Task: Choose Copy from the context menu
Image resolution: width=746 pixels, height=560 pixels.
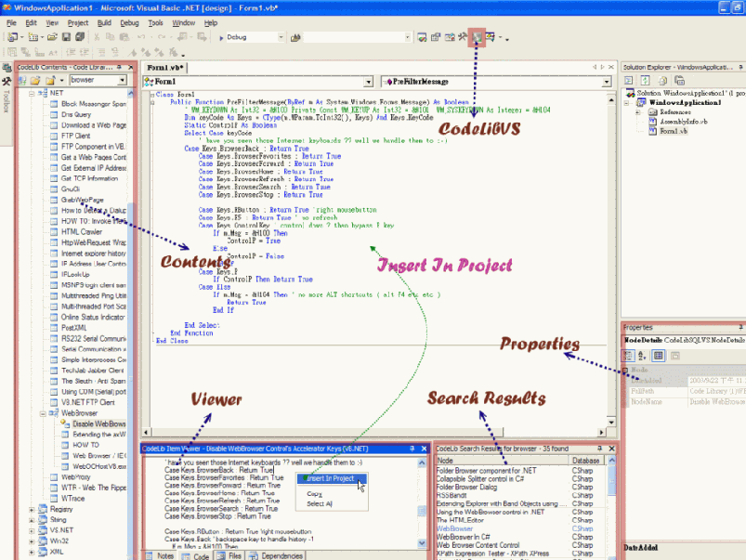Action: pos(315,494)
